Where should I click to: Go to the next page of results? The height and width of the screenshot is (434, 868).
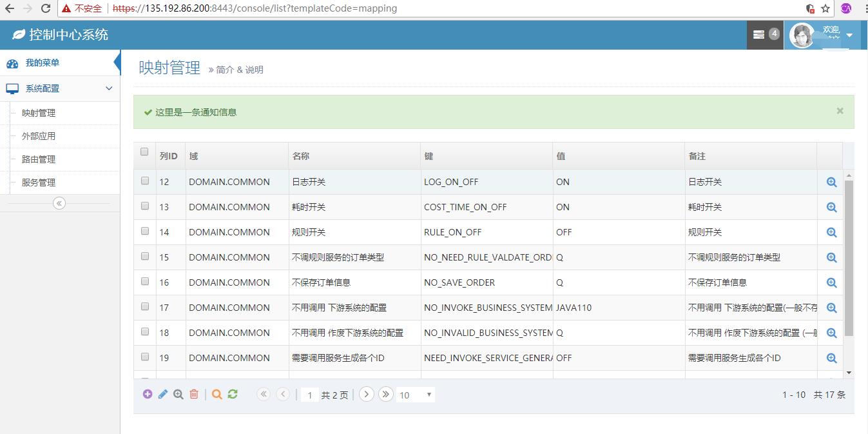tap(366, 394)
